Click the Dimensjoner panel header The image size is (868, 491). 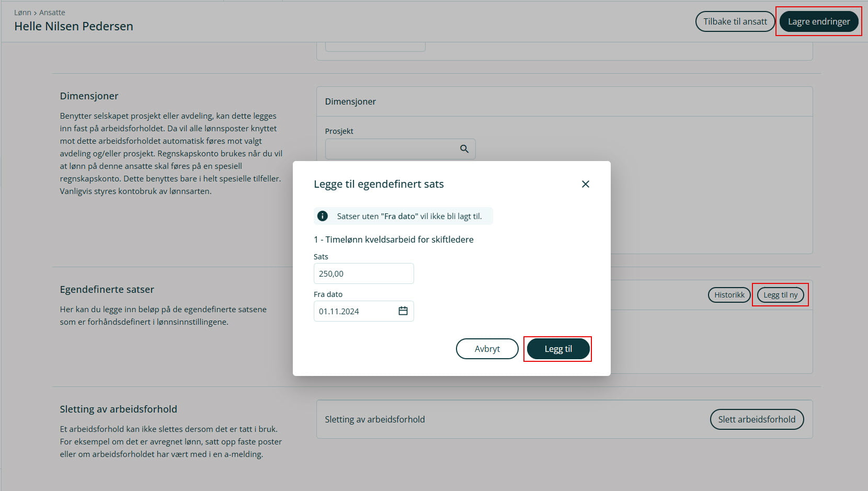point(350,101)
